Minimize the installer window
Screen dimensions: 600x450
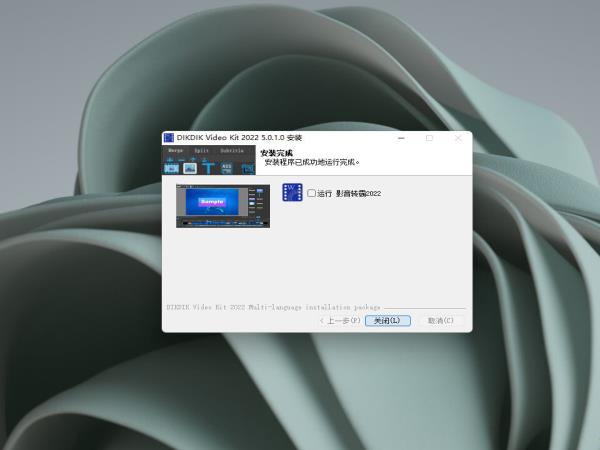400,138
